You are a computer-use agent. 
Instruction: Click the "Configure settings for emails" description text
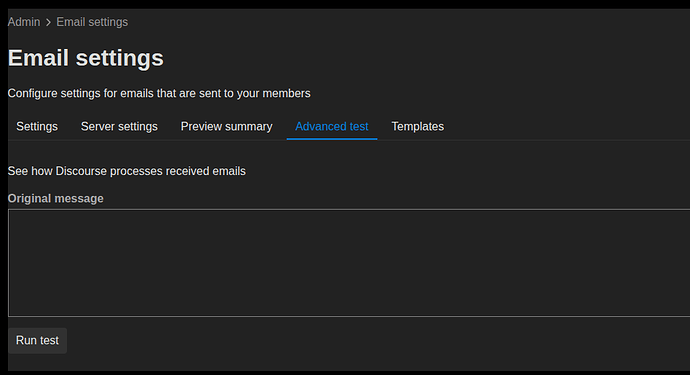click(159, 93)
